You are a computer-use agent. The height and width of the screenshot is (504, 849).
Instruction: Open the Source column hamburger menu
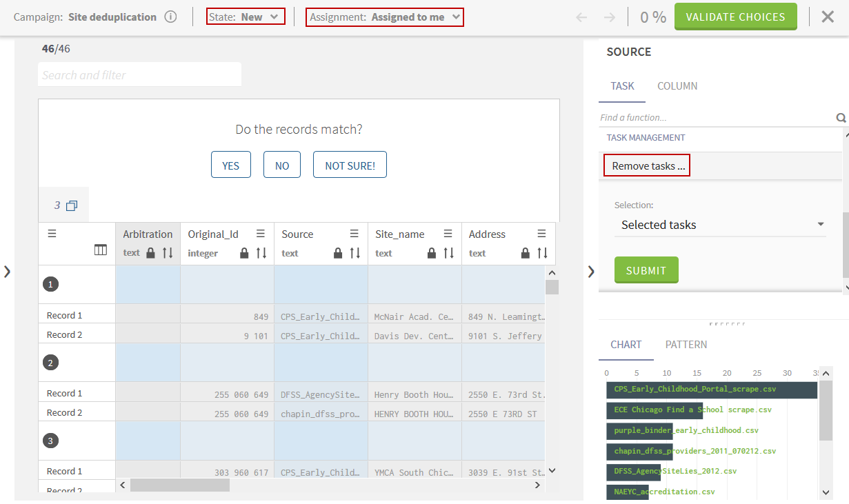click(x=354, y=234)
